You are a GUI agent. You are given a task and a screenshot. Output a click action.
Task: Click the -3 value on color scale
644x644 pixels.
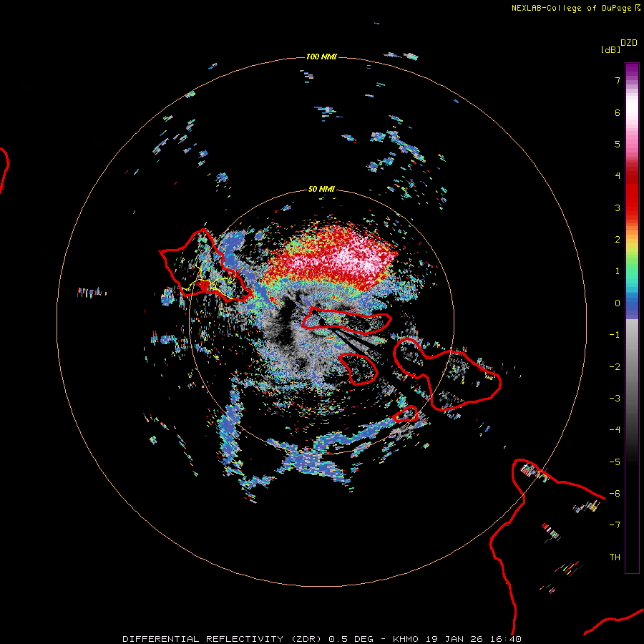tap(615, 399)
